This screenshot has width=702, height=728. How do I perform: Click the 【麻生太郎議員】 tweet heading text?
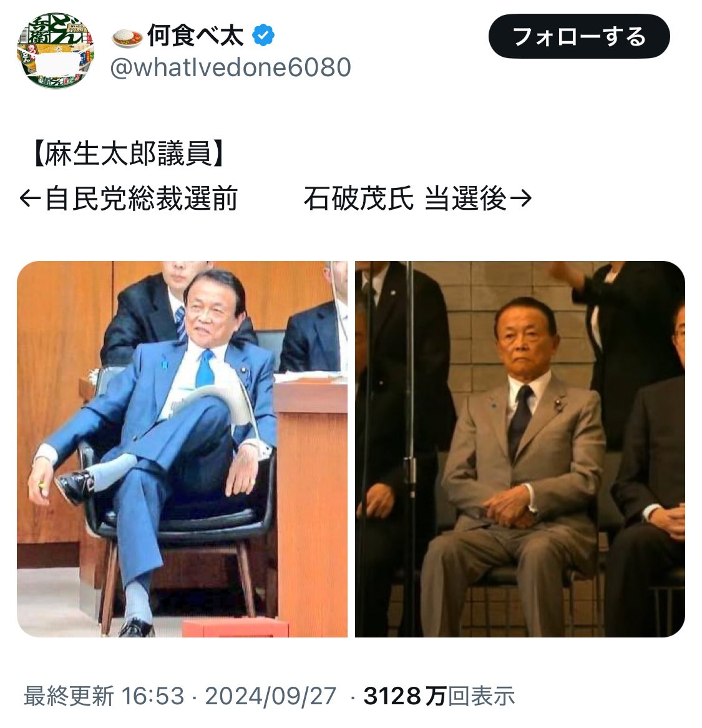coord(127,154)
